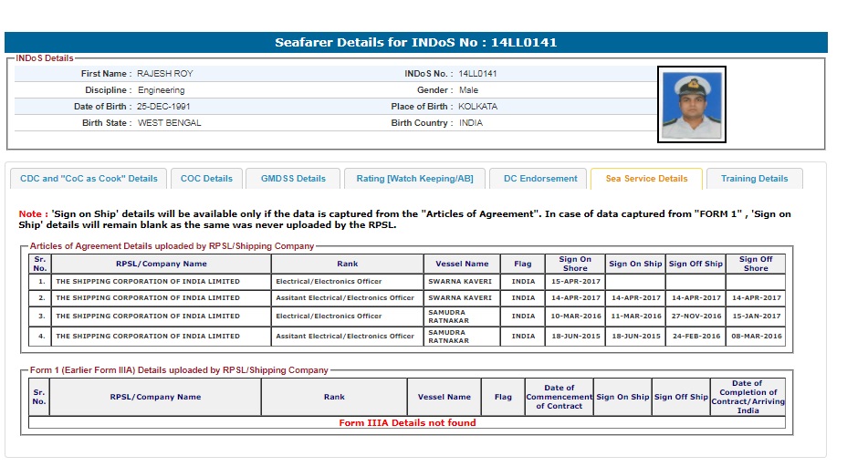View the Training Details tab
868x467 pixels.
(754, 179)
